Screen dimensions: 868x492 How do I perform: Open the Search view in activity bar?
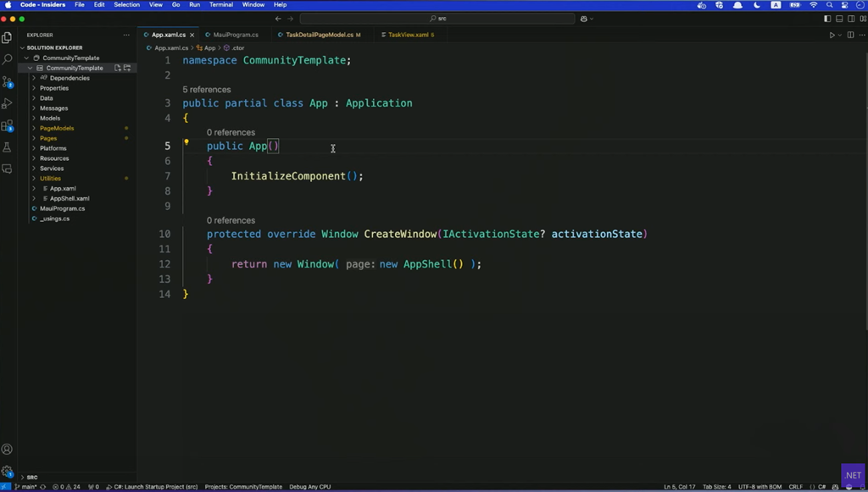(x=8, y=59)
